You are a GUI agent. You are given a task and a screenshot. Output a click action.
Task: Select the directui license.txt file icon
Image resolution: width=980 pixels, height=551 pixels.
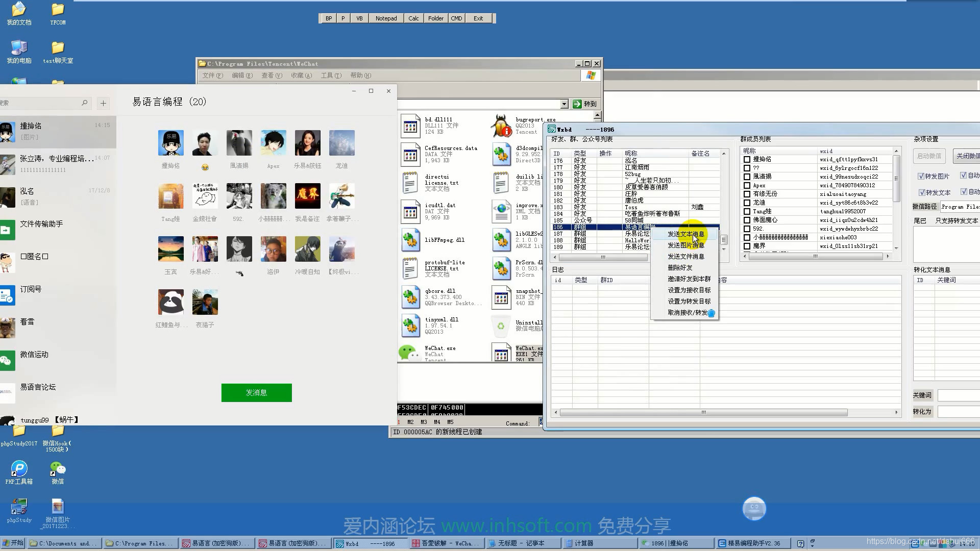point(410,183)
